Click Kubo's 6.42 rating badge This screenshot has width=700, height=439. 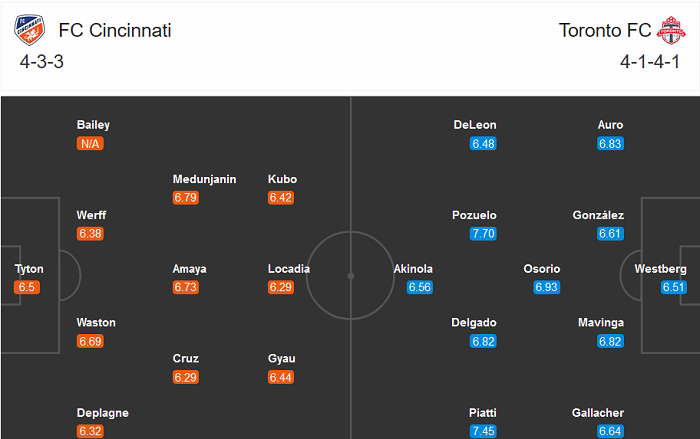point(281,198)
